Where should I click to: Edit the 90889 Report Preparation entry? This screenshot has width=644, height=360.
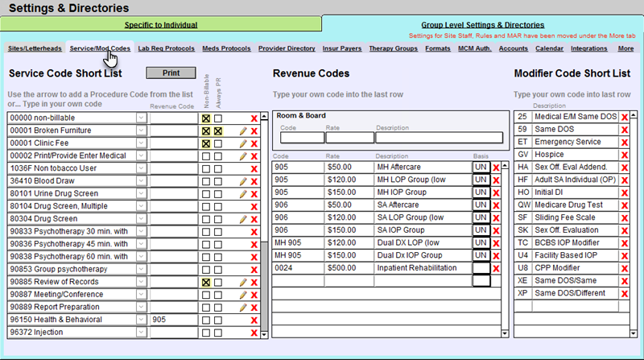coord(242,308)
